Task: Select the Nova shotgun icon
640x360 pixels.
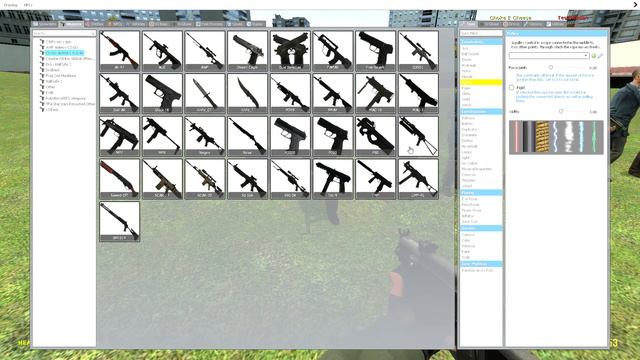Action: pos(247,136)
